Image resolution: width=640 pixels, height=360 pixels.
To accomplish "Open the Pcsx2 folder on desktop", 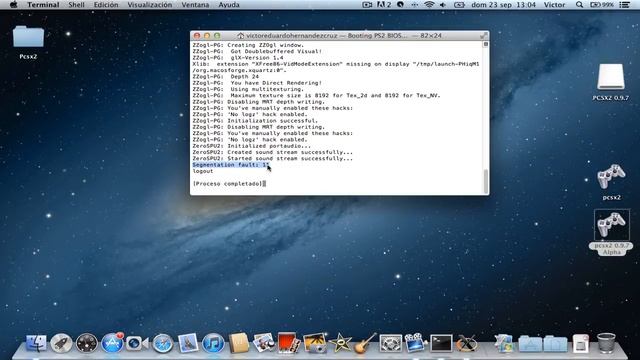I will click(28, 42).
